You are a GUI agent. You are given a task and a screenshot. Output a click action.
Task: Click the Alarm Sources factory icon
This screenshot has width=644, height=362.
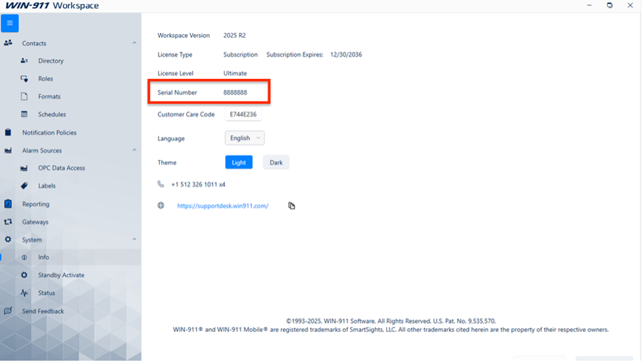[x=8, y=150]
